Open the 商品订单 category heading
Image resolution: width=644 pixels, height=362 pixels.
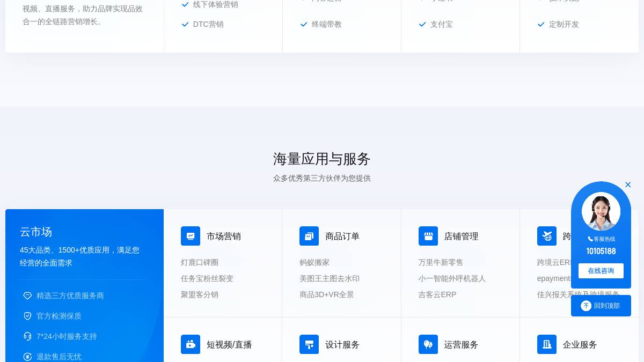coord(342,236)
